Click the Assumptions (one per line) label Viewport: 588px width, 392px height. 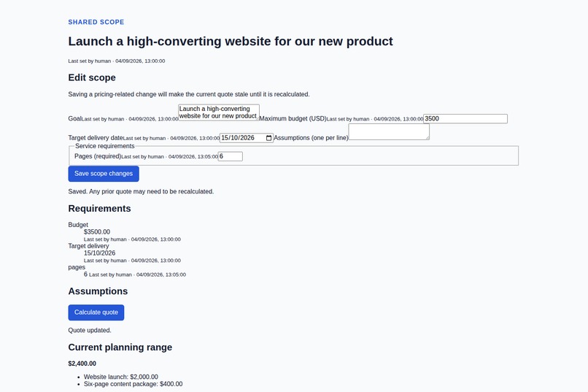coord(312,138)
